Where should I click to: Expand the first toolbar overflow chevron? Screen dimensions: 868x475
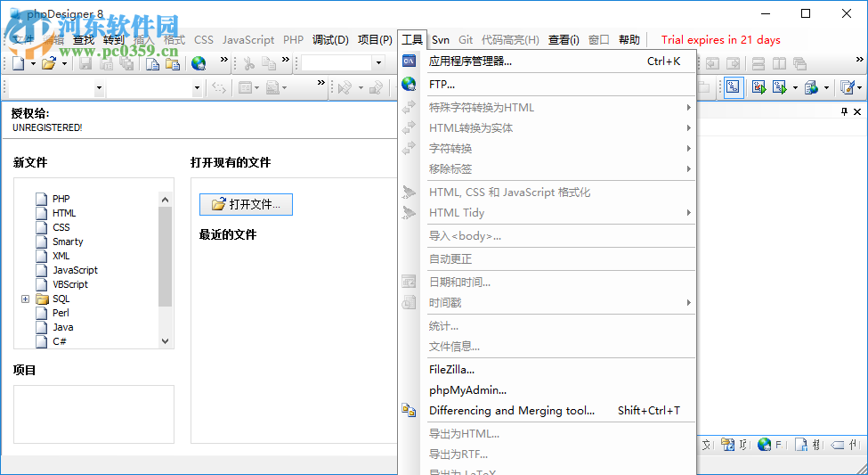pyautogui.click(x=224, y=60)
